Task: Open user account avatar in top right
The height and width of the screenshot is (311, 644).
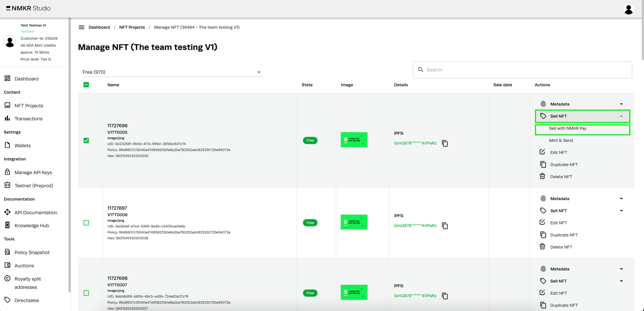Action: click(628, 9)
